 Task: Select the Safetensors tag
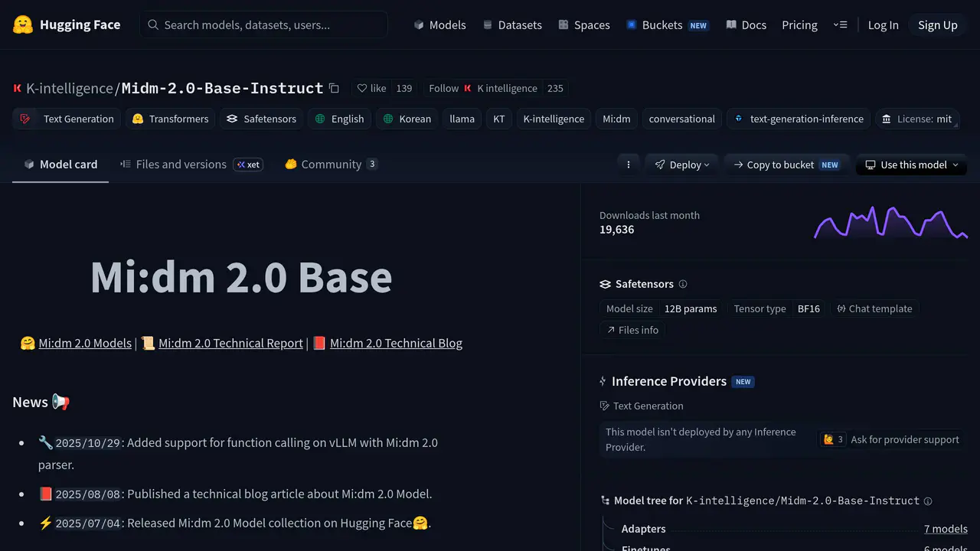(x=261, y=119)
